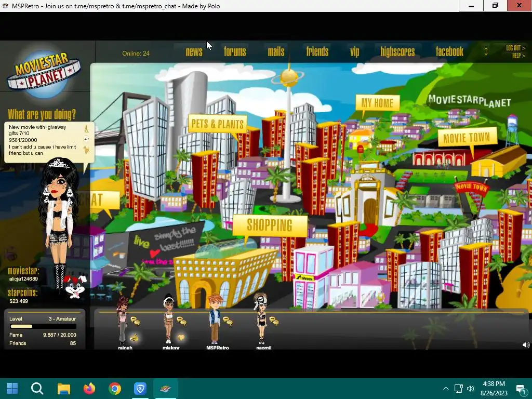The height and width of the screenshot is (399, 532).
Task: Open chat bubbles icon next to MSPRetro
Action: 228,321
